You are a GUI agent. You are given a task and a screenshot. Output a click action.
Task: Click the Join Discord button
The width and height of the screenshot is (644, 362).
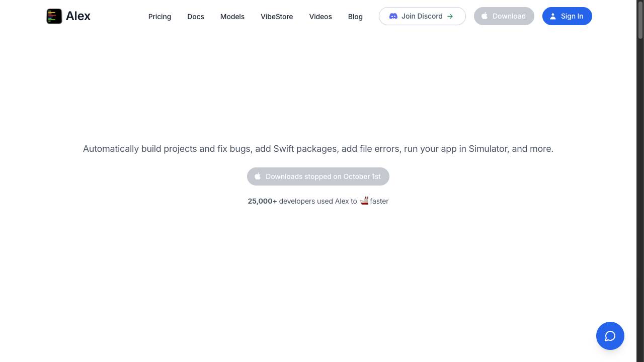[x=422, y=16]
